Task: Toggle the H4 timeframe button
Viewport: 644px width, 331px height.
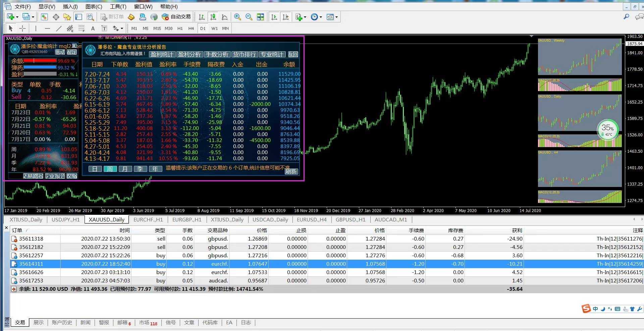Action: pyautogui.click(x=191, y=28)
